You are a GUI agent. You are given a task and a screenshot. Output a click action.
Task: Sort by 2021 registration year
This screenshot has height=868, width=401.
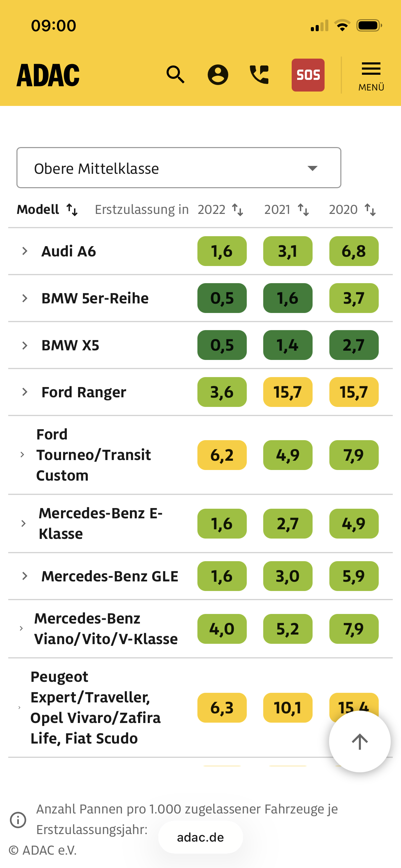[x=303, y=209]
